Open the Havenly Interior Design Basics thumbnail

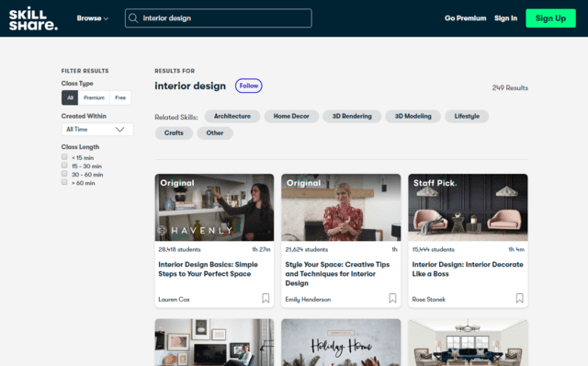[x=214, y=207]
